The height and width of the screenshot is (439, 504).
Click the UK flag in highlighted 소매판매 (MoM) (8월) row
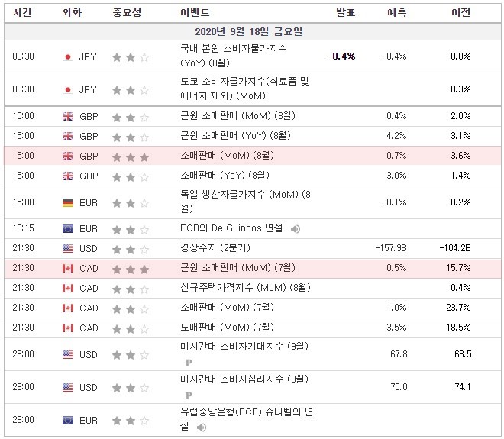coord(68,157)
